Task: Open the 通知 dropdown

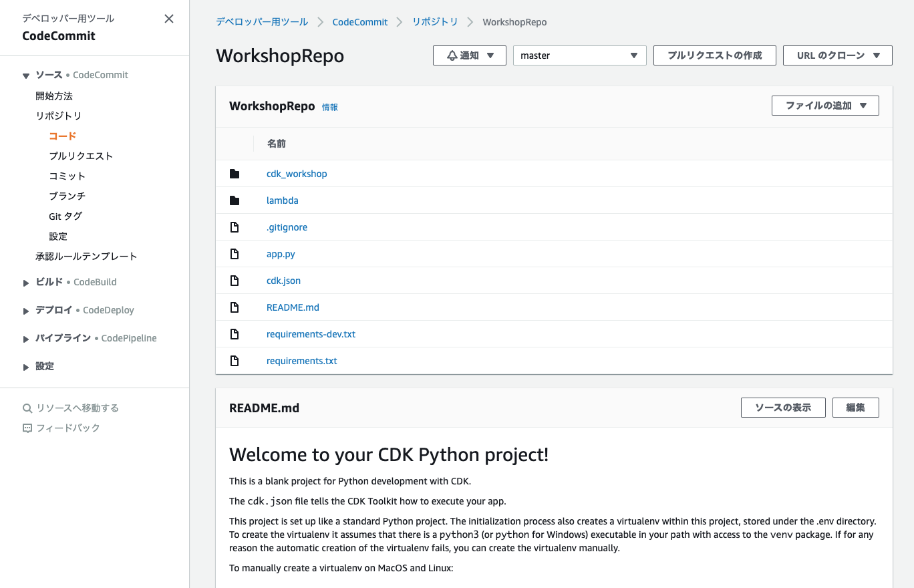Action: tap(470, 55)
